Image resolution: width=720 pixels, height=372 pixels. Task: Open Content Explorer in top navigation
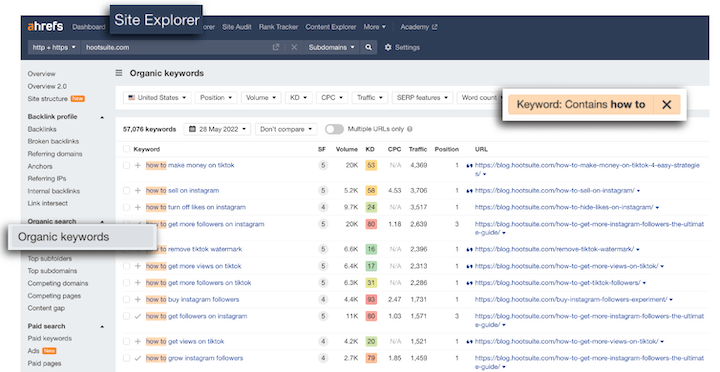coord(331,27)
